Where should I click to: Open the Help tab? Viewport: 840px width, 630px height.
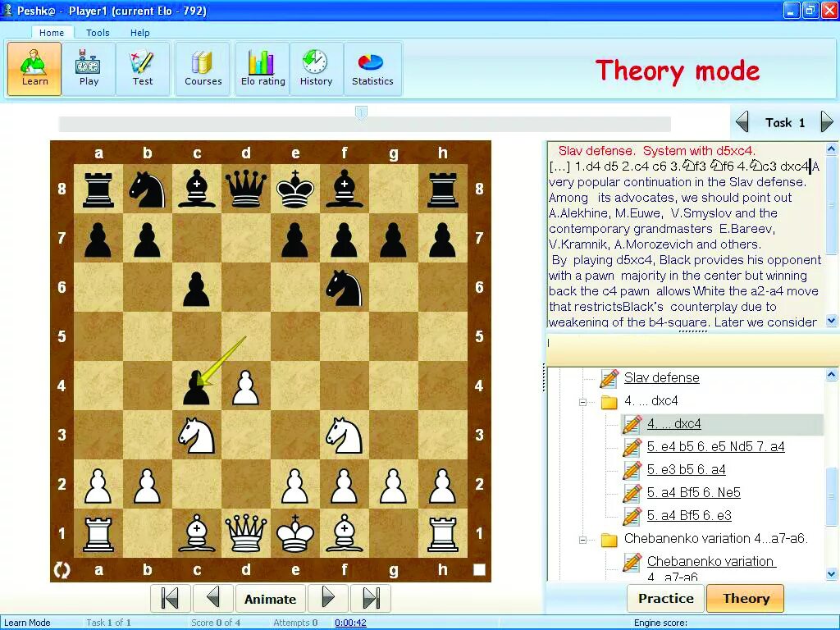coord(139,33)
